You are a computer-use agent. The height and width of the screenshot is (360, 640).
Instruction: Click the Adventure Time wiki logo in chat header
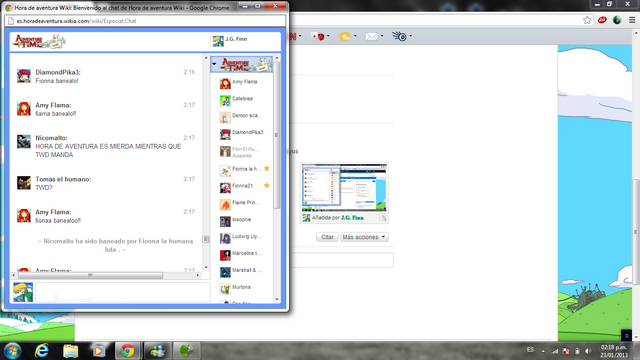coord(39,42)
